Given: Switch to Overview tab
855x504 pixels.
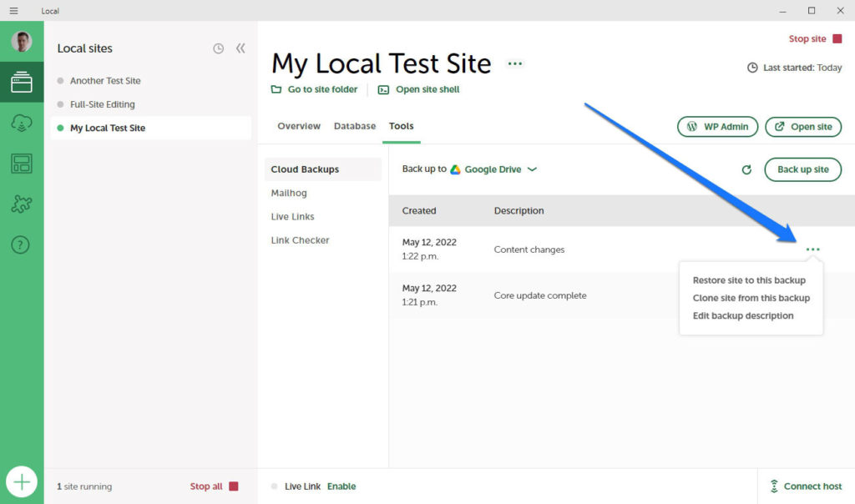Looking at the screenshot, I should pyautogui.click(x=299, y=126).
